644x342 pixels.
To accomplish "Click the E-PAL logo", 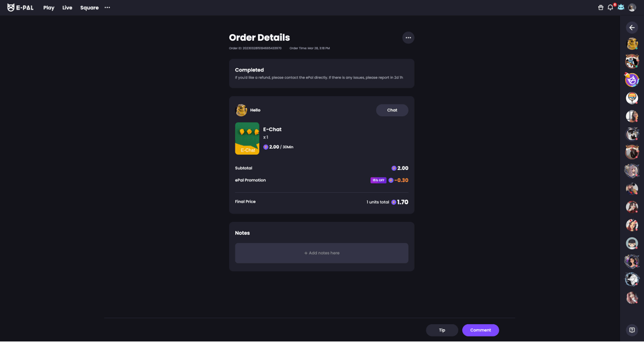I will pos(20,8).
